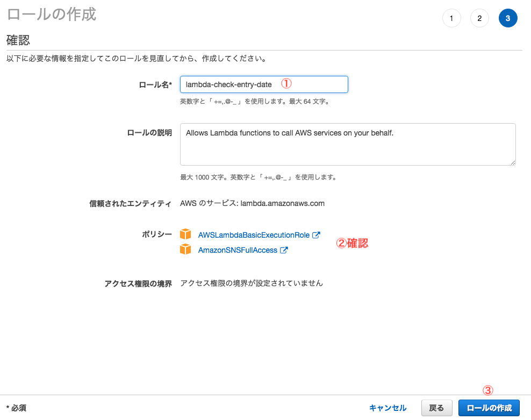The height and width of the screenshot is (420, 531).
Task: Click the orange policy icon beside AWSLambdaBasicExecutionRole
Action: point(186,234)
